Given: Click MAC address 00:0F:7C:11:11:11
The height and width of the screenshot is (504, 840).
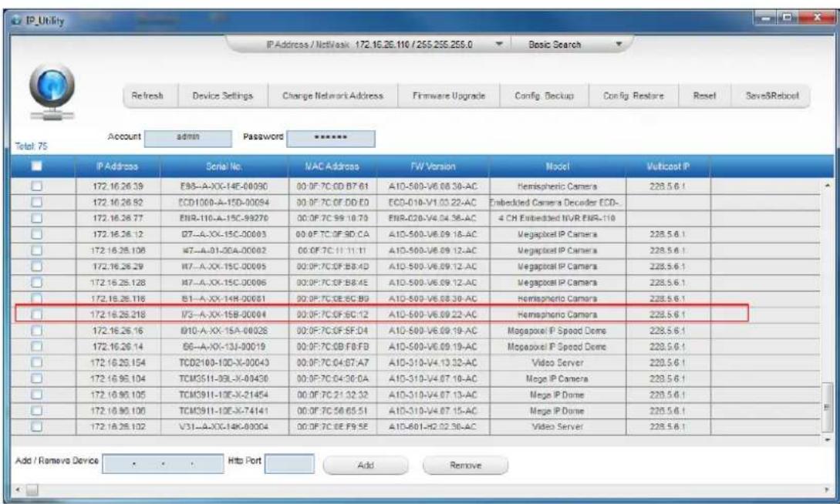Looking at the screenshot, I should (332, 250).
